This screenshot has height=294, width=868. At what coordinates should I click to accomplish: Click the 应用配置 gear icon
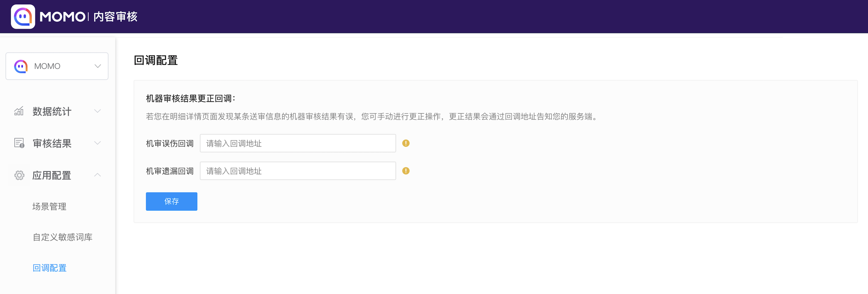(19, 175)
